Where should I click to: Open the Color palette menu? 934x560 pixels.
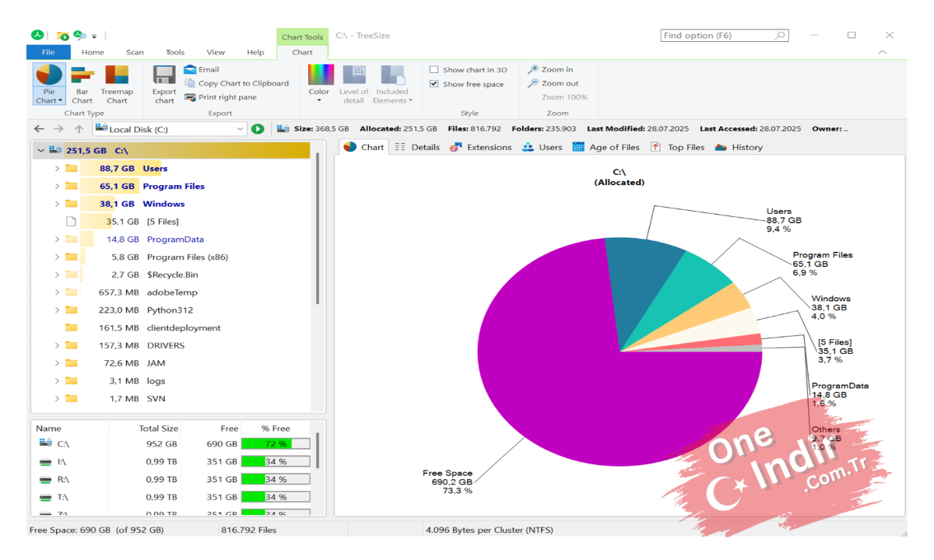(x=320, y=84)
